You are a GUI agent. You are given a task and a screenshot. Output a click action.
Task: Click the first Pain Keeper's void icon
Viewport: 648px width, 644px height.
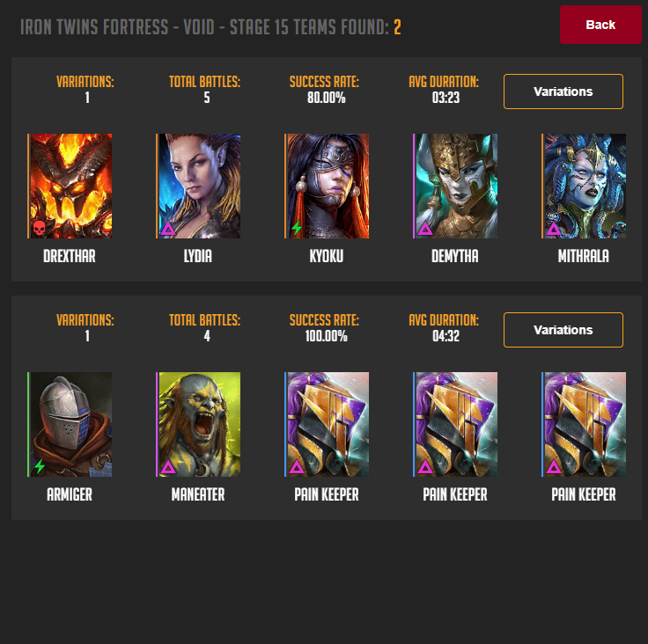tap(297, 467)
